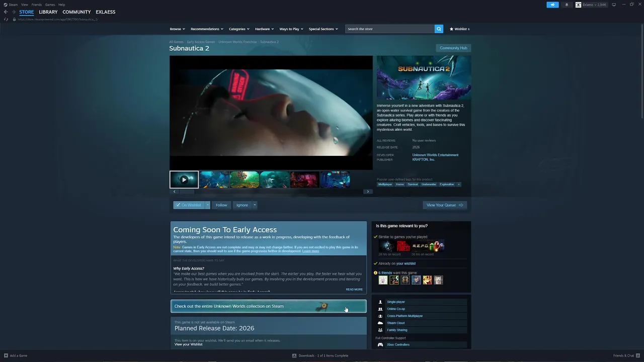Screen dimensions: 644x362
Task: Click READ MORE in Early Access box
Action: pyautogui.click(x=354, y=290)
